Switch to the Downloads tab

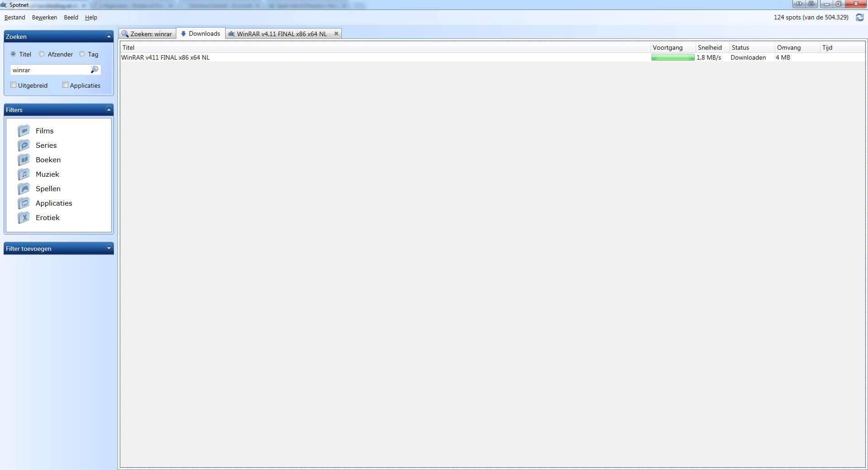[x=200, y=33]
